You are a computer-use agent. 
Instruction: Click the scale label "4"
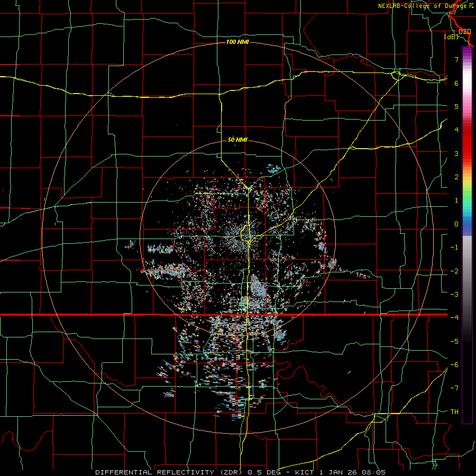[x=456, y=130]
